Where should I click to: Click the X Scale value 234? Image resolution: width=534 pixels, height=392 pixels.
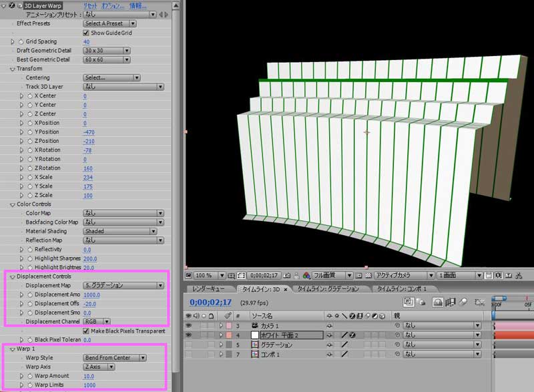pos(88,178)
